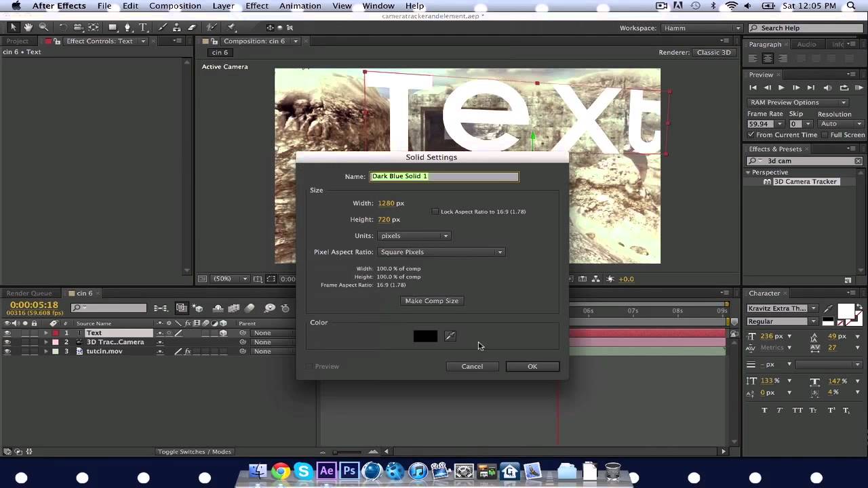Viewport: 868px width, 488px height.
Task: Open Frame Rate dropdown arrow
Action: (x=780, y=124)
